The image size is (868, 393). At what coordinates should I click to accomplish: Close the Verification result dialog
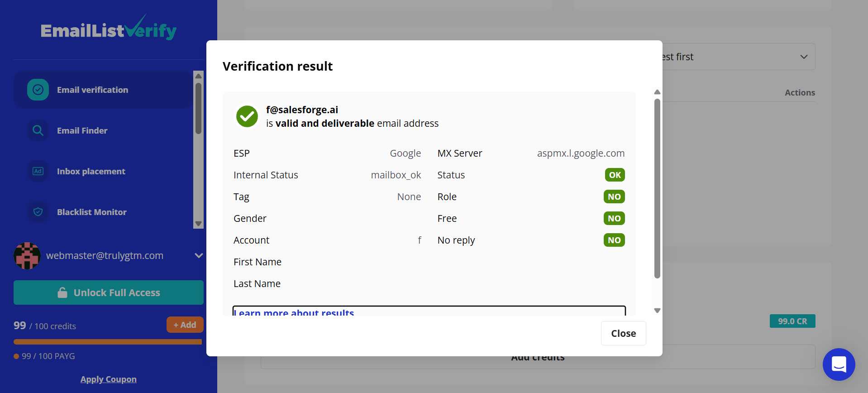pos(624,333)
